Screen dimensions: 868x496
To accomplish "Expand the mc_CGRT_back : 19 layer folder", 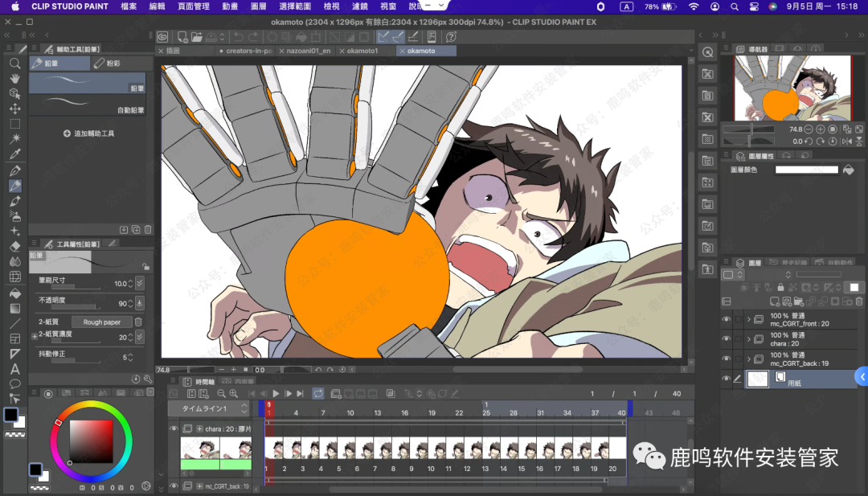I will (x=749, y=359).
